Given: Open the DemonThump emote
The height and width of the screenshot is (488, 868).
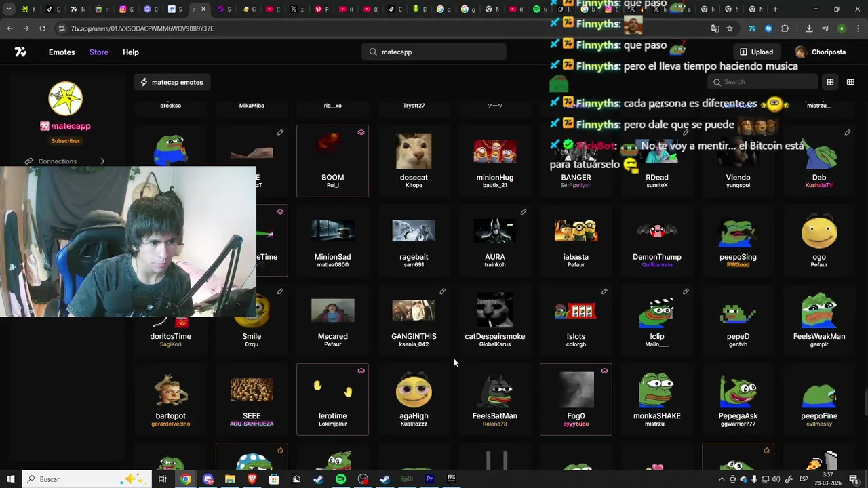Looking at the screenshot, I should 657,240.
